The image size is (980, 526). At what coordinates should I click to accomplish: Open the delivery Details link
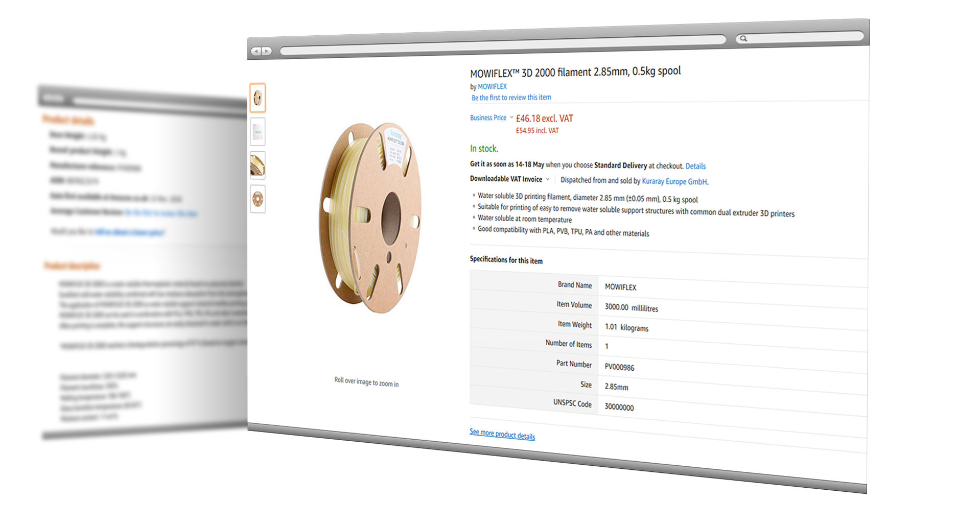pos(695,166)
